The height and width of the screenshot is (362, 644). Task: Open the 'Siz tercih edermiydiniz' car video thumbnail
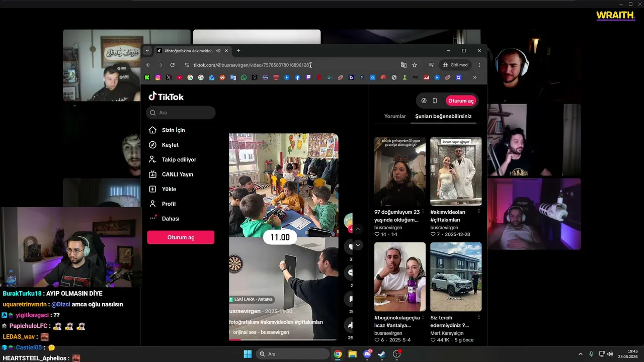pos(456,277)
